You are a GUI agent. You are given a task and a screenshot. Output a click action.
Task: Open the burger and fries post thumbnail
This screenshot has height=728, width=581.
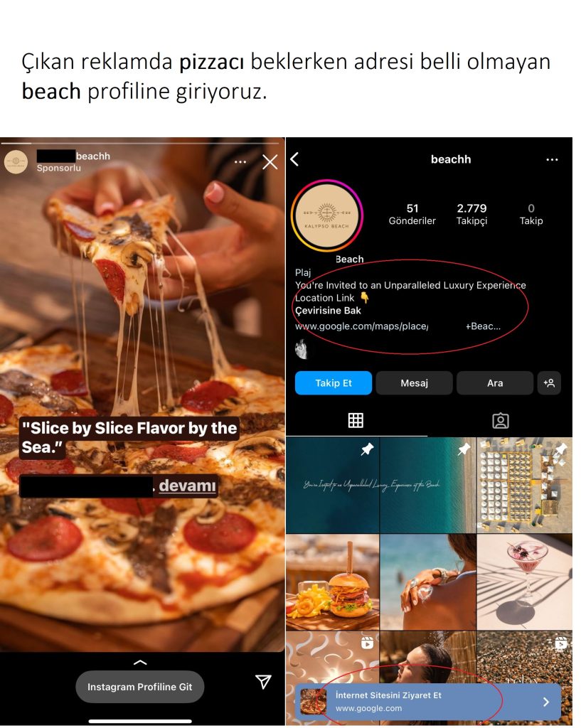pyautogui.click(x=333, y=582)
